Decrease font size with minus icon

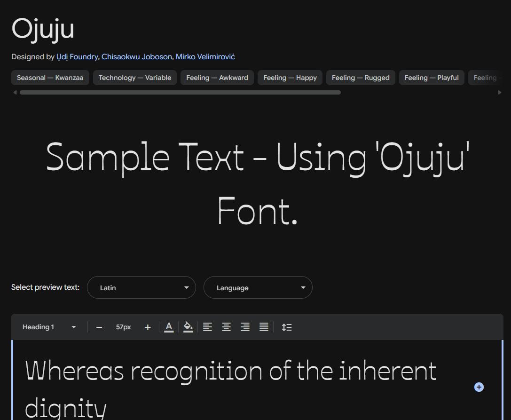99,327
